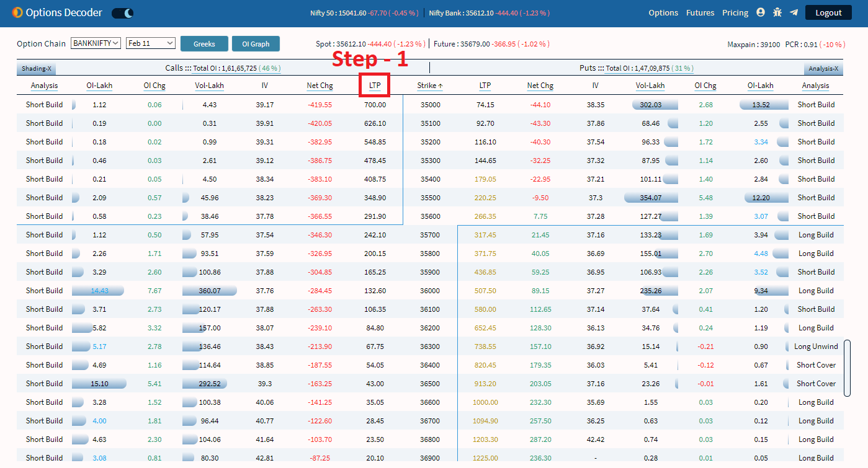Click the Logout button
This screenshot has width=868, height=468.
pyautogui.click(x=828, y=12)
